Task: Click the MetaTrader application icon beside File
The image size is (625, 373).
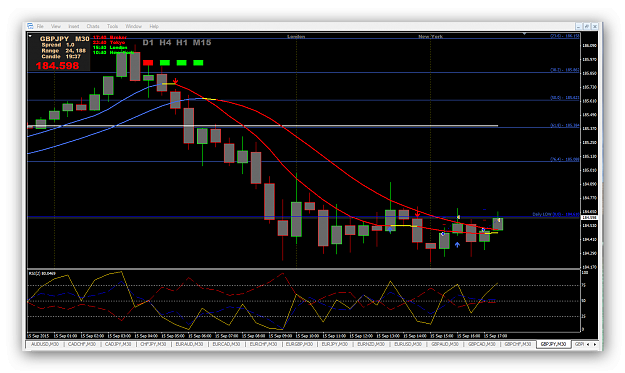Action: tap(30, 26)
